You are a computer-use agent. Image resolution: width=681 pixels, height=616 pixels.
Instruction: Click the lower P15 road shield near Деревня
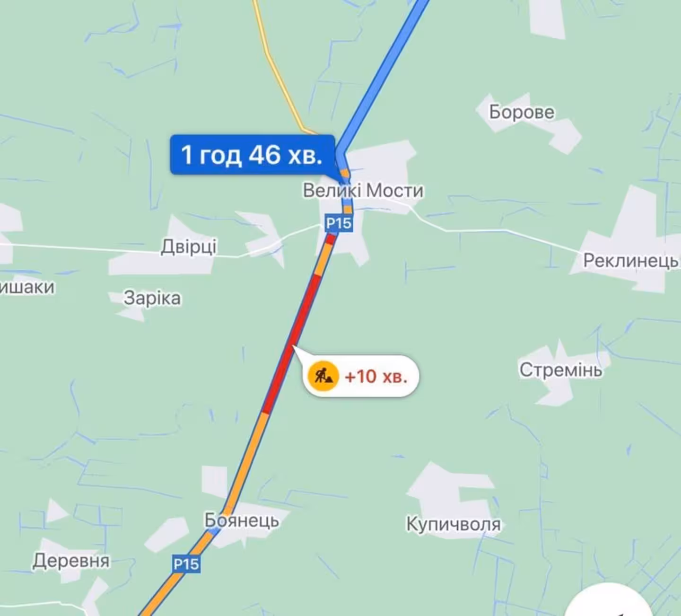click(x=186, y=564)
